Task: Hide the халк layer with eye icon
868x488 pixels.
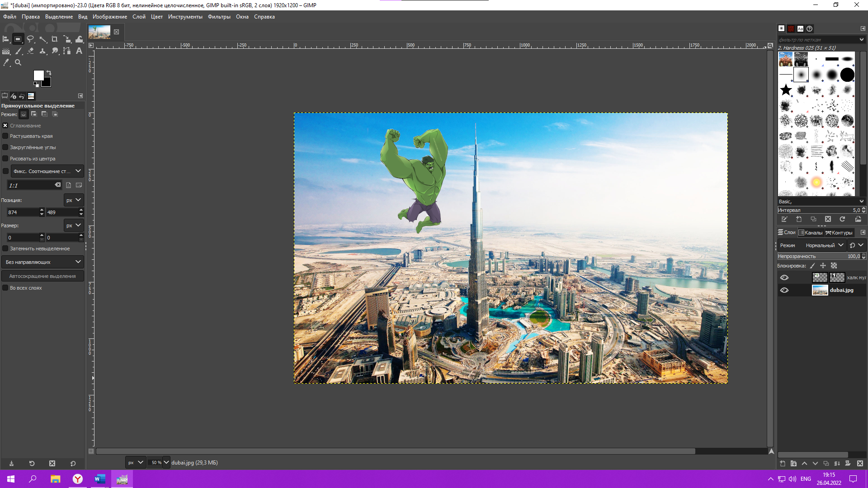Action: point(784,277)
